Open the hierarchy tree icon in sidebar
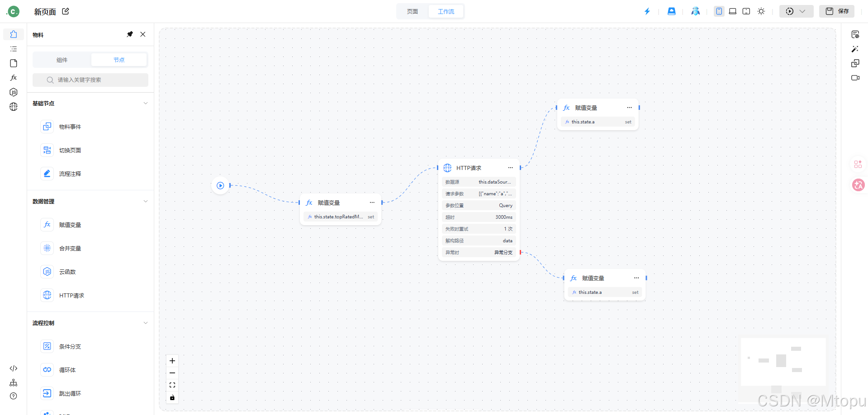This screenshot has height=415, width=868. click(x=14, y=383)
